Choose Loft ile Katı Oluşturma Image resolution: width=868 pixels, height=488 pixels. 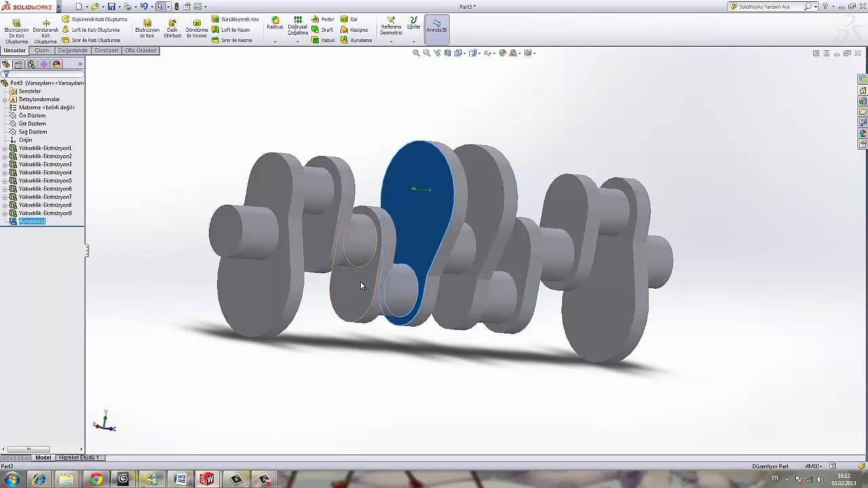point(91,30)
